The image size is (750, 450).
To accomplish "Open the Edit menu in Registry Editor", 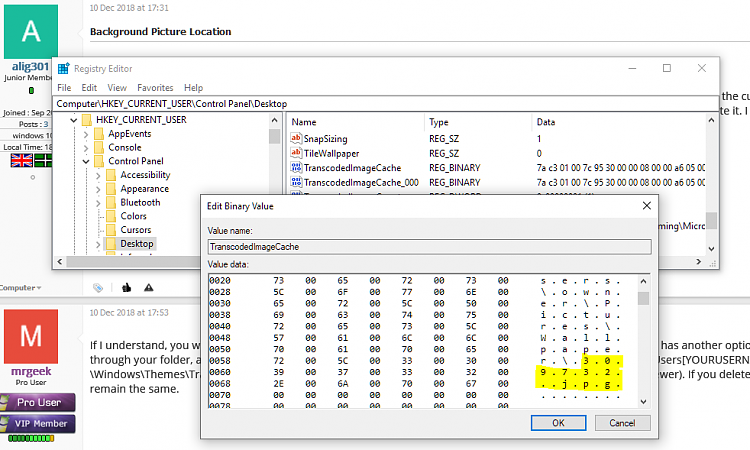I will pos(89,88).
